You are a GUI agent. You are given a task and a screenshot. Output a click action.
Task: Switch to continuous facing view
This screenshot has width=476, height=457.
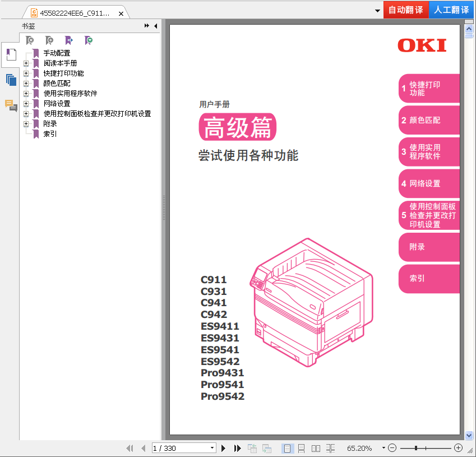pos(331,448)
